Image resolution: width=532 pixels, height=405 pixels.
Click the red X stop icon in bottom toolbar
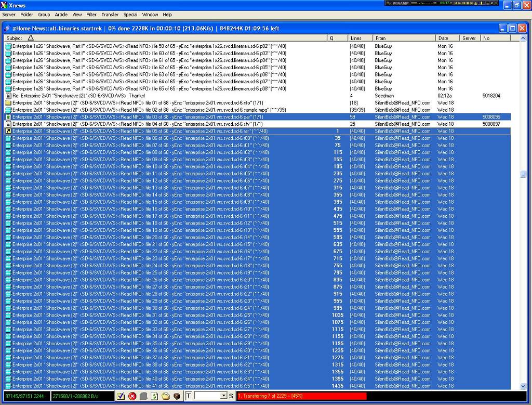[x=132, y=396]
